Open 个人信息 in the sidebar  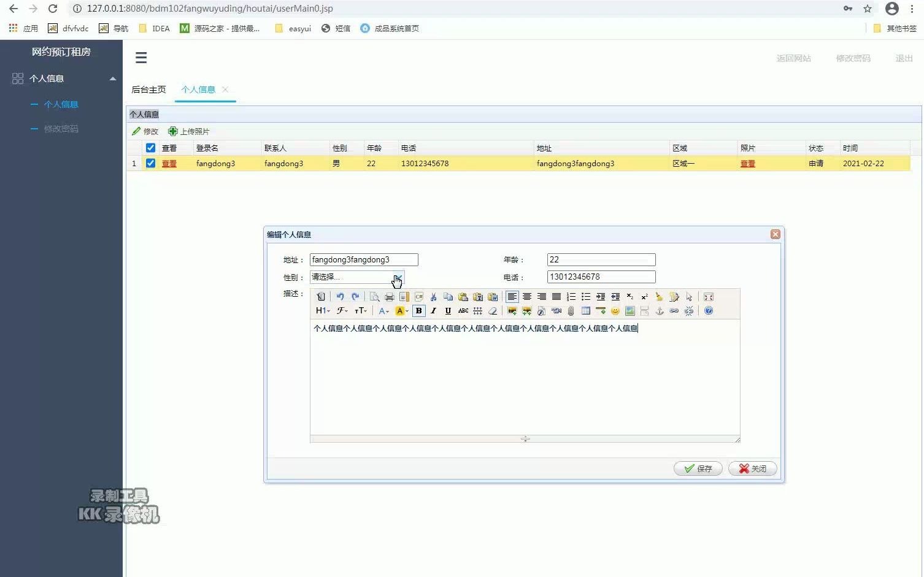click(x=61, y=104)
